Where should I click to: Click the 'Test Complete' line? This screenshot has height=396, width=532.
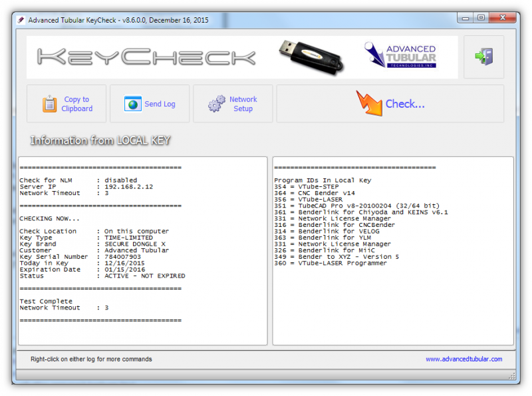(46, 301)
